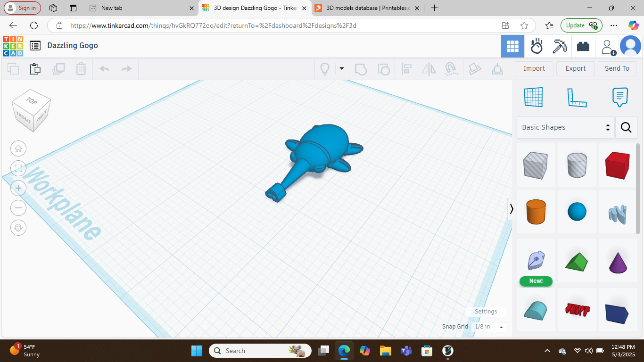
Task: Open the Snap Grid 1/8 in dropdown
Action: 489,327
